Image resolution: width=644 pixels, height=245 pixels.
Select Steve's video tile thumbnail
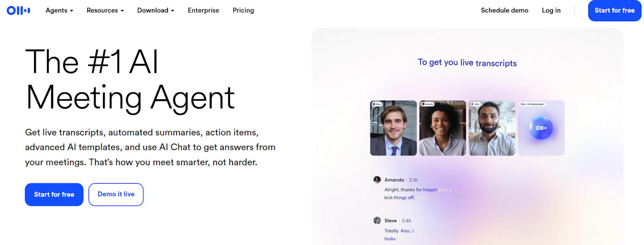pyautogui.click(x=393, y=128)
